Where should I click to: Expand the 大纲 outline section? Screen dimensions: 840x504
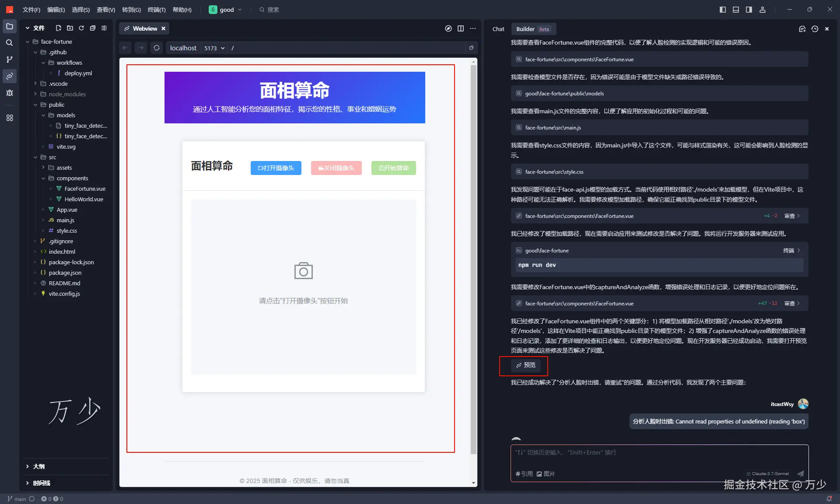tap(38, 466)
